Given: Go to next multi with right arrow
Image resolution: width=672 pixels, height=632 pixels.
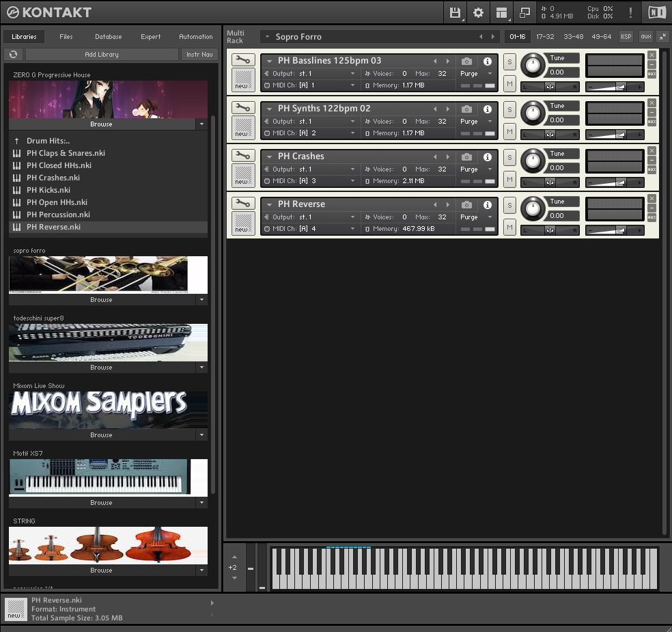Looking at the screenshot, I should tap(493, 37).
